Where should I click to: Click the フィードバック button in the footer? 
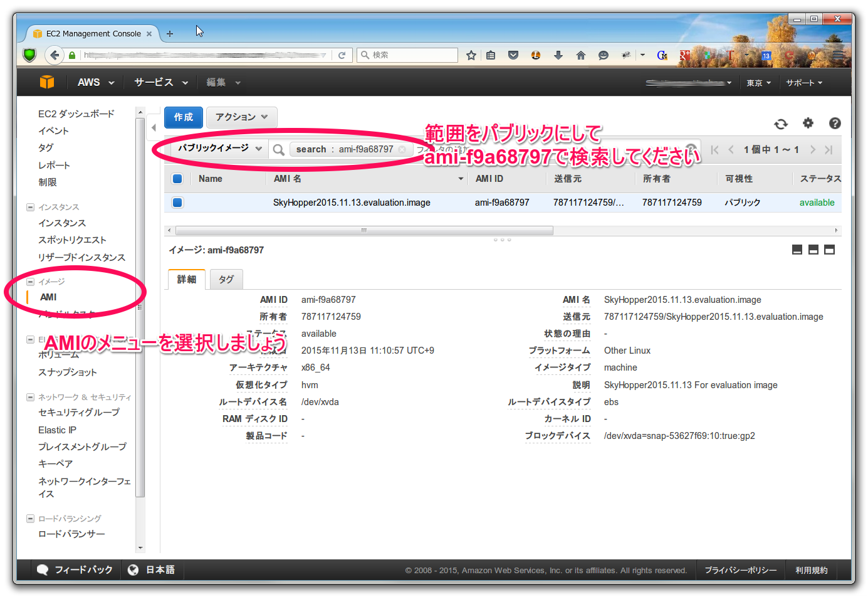[75, 569]
